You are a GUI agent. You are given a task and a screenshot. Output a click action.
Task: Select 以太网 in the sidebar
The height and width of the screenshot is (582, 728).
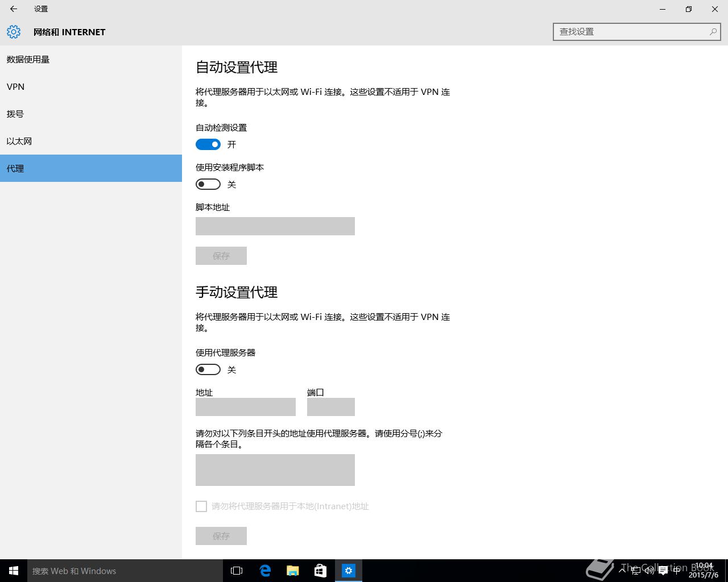coord(91,141)
